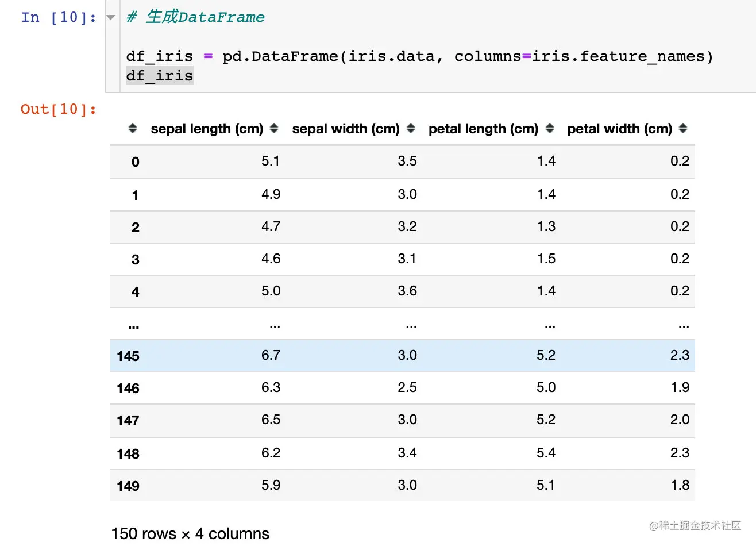
Task: Click the highlighted df_iris on the last code line
Action: pos(160,76)
